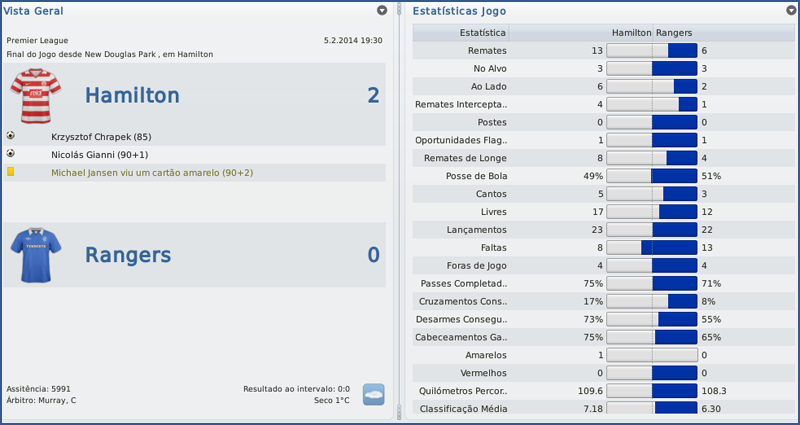
Task: Click the goal ball icon beside Nicolás Gianni
Action: [x=11, y=154]
